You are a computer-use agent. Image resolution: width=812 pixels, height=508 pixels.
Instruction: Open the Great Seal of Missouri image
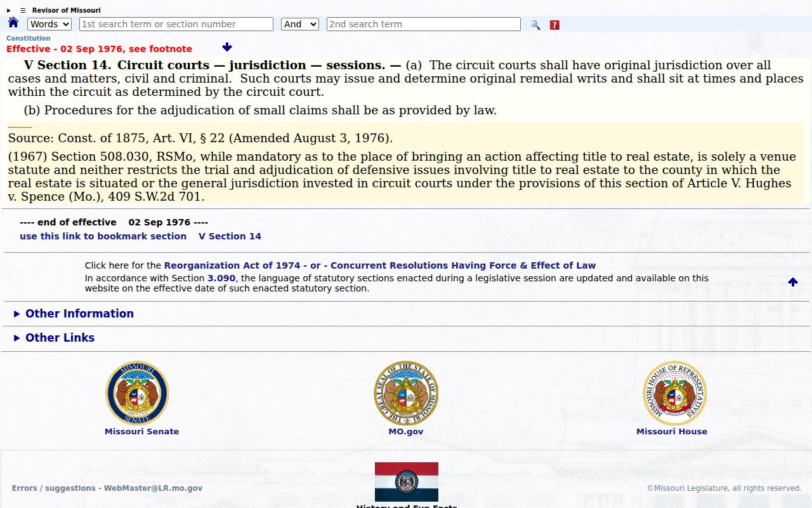point(406,393)
